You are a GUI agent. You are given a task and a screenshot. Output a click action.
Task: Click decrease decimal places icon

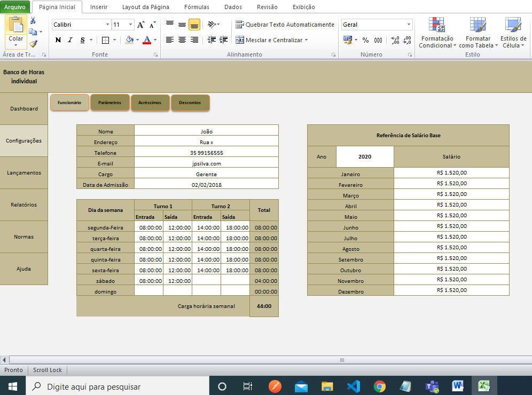pos(407,40)
